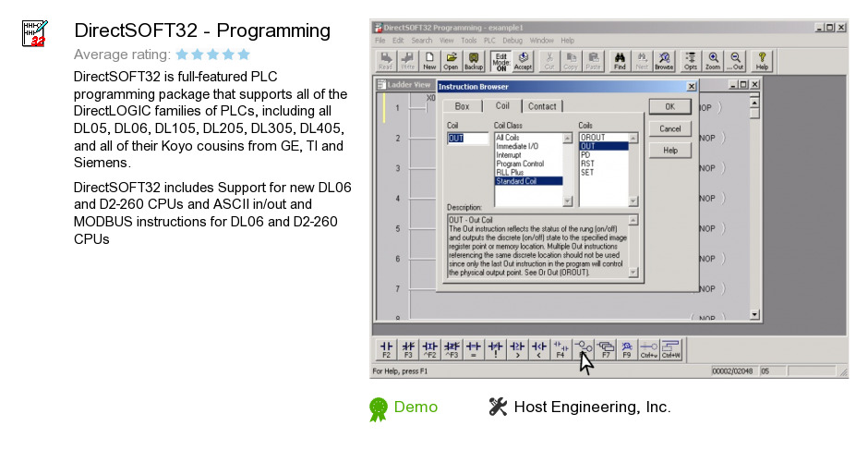Click Cancel in Instruction Browser

tap(670, 128)
